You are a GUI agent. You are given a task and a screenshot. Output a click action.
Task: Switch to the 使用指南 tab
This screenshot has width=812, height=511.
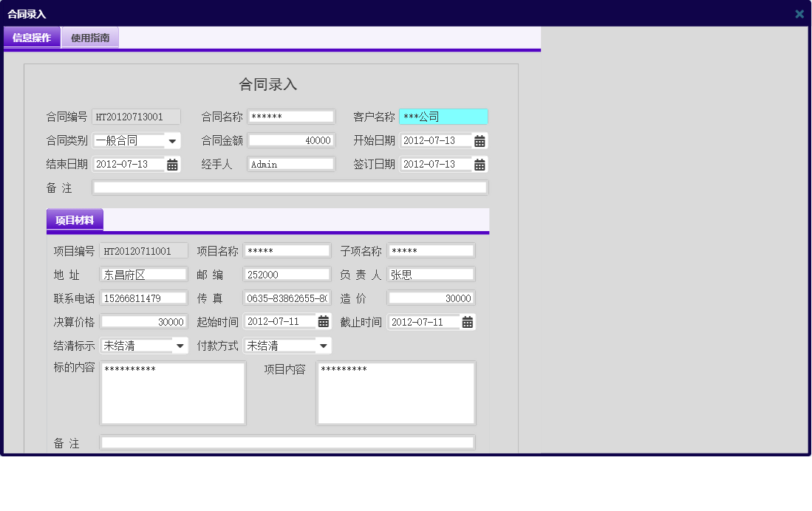[x=89, y=37]
